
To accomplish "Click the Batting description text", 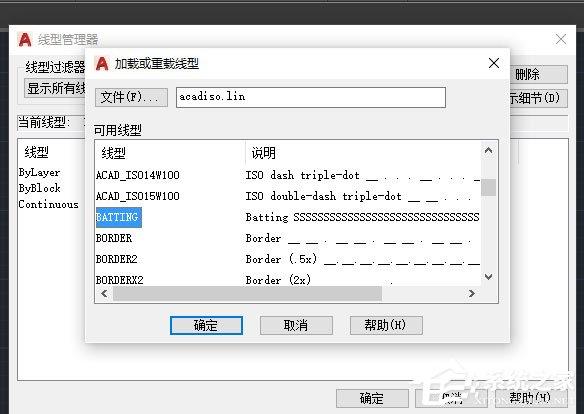I will pos(362,217).
